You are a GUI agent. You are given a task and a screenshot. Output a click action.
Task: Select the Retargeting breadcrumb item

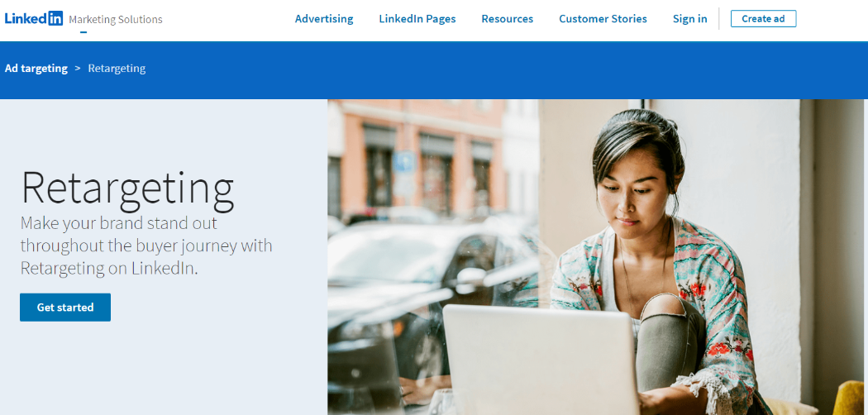click(117, 69)
